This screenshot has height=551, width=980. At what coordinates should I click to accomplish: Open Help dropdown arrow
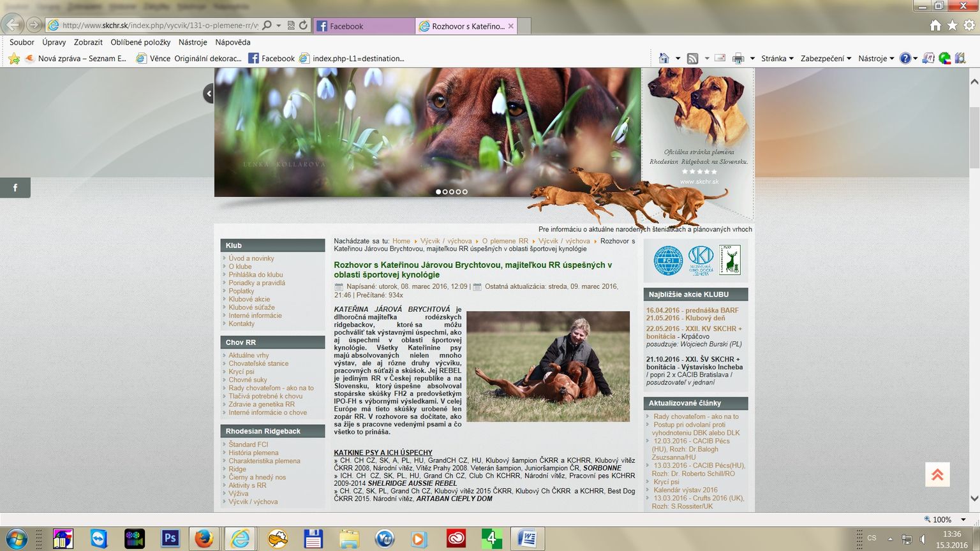pyautogui.click(x=915, y=58)
